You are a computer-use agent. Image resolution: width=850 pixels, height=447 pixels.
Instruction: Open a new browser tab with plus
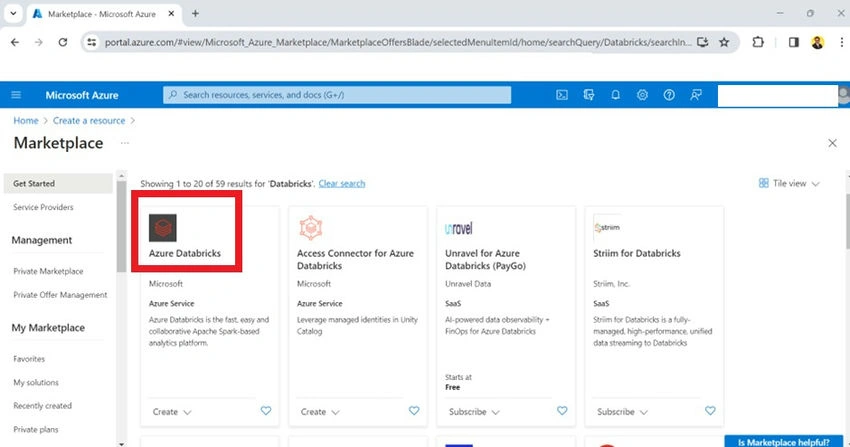pos(195,14)
